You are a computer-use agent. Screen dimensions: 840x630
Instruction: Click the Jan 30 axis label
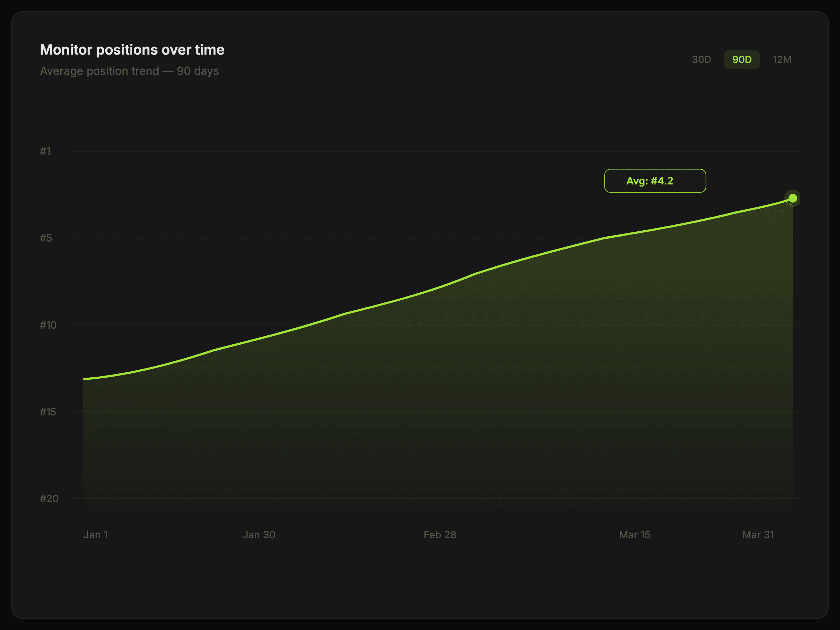259,535
